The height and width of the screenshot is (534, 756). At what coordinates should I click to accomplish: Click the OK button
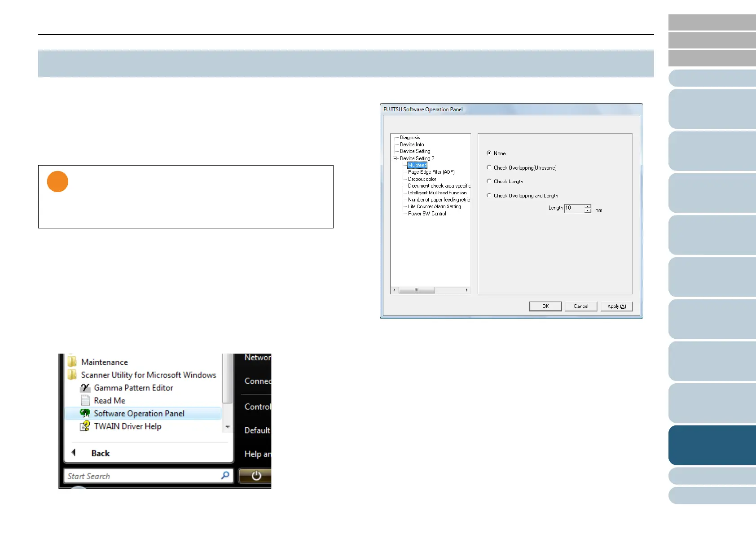(545, 306)
